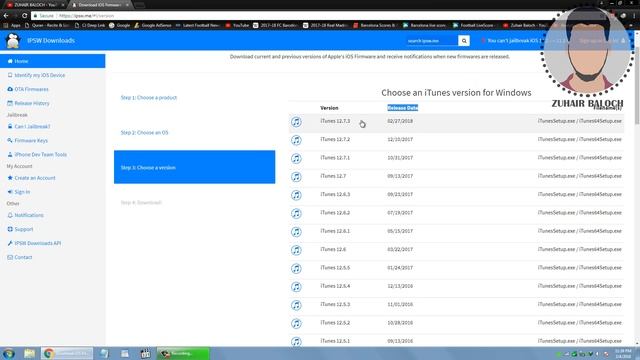640x360 pixels.
Task: Click Release Date column header
Action: pos(402,108)
